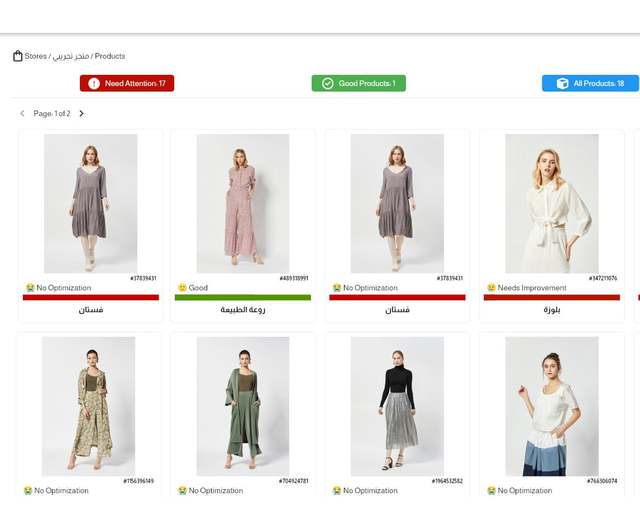
Task: Click red score bar under بلوزة product
Action: pos(552,297)
